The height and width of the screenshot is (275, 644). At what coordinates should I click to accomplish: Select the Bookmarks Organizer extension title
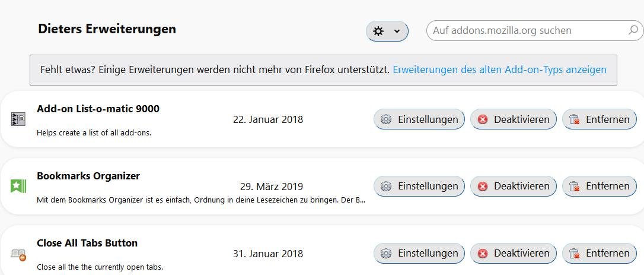[x=88, y=176]
